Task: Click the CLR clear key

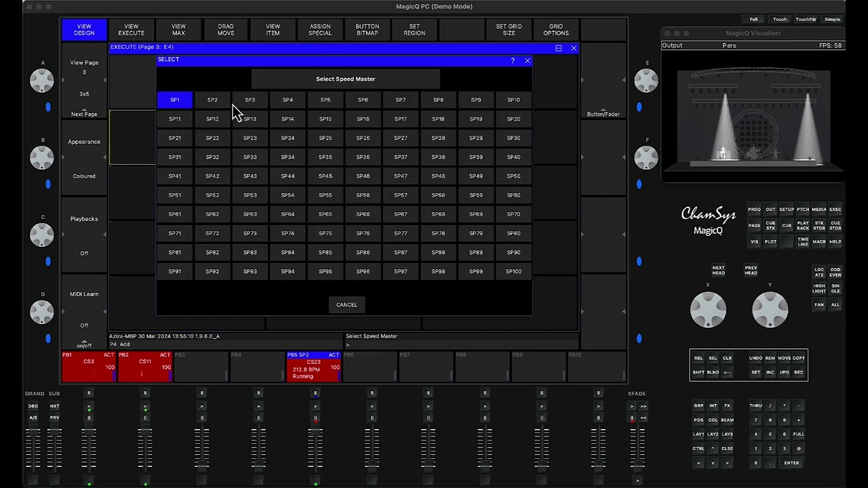Action: [727, 358]
